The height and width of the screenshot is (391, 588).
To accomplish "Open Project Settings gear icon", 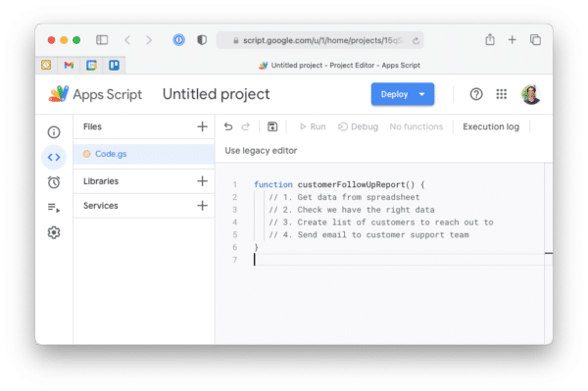I will click(x=54, y=232).
